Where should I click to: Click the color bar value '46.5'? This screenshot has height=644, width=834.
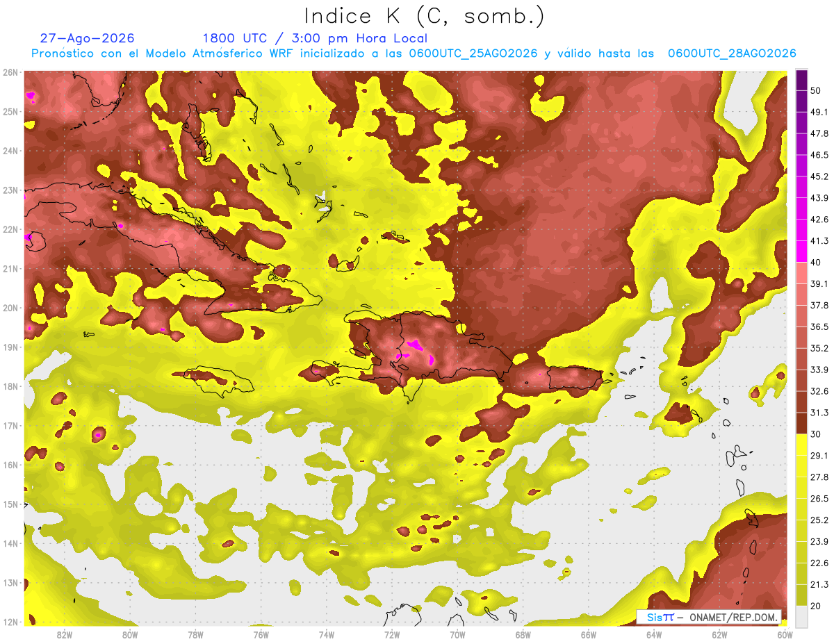pos(819,155)
